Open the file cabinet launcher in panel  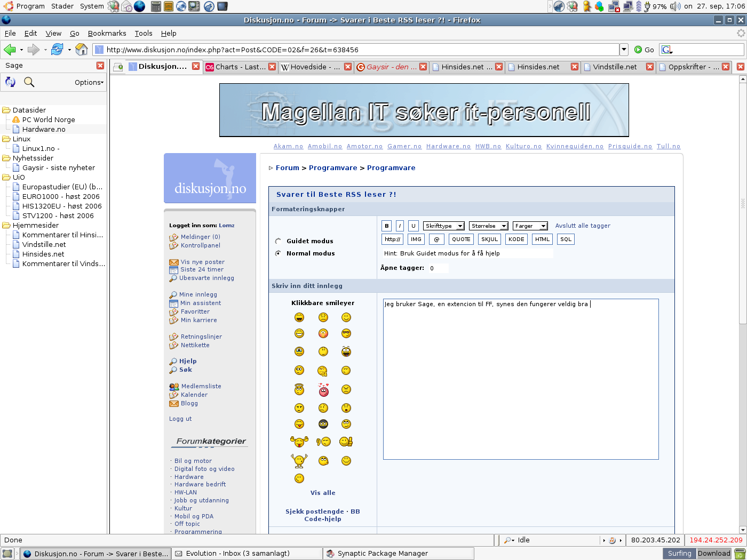pos(169,6)
